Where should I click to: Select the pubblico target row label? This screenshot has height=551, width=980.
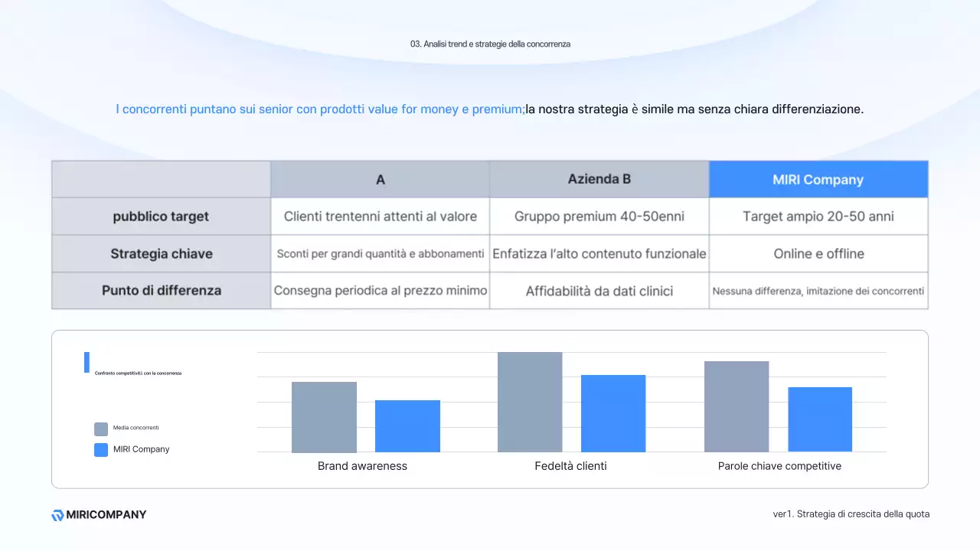point(161,217)
